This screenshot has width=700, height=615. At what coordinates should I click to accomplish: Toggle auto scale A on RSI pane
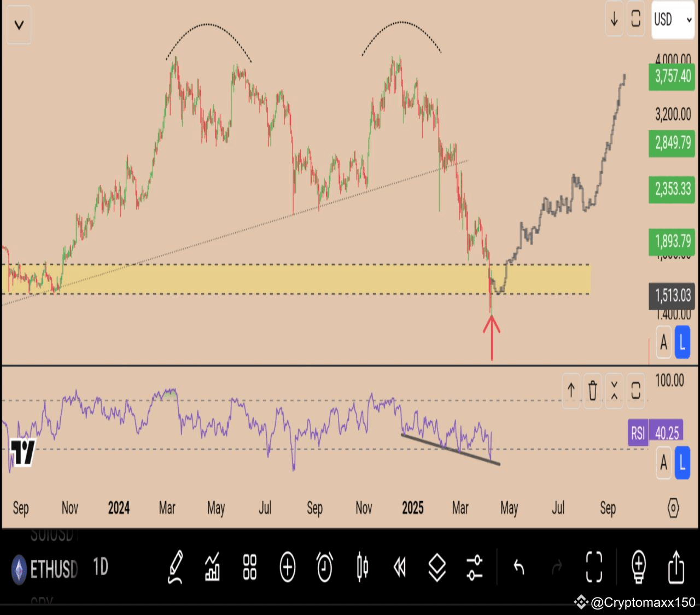(663, 462)
